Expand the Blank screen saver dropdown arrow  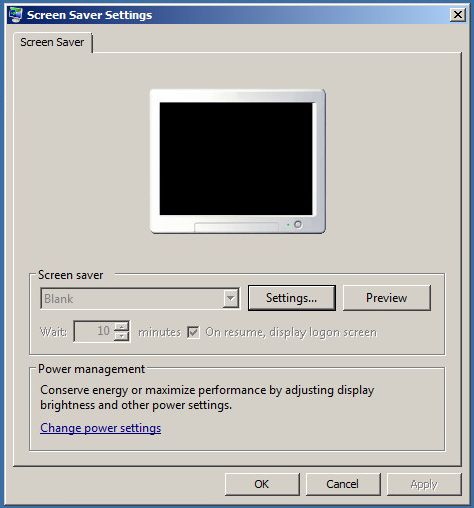(231, 298)
